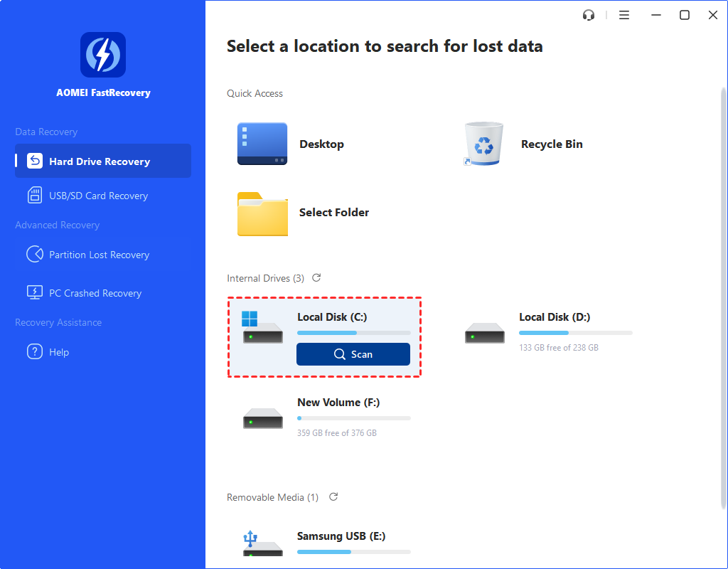Select the New Volume (F:) name

point(338,403)
